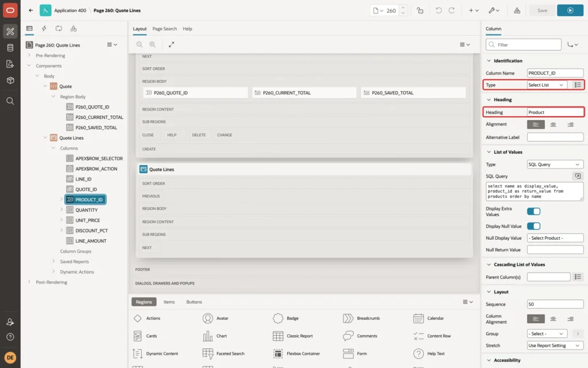This screenshot has width=588, height=368.
Task: Increment the page number stepper up
Action: coord(403,8)
